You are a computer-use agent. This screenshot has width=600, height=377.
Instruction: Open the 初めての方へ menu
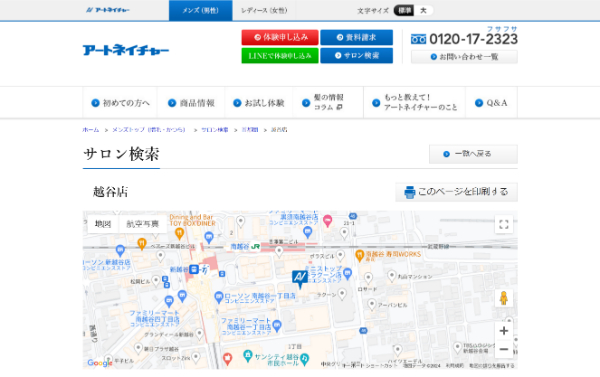pyautogui.click(x=120, y=103)
